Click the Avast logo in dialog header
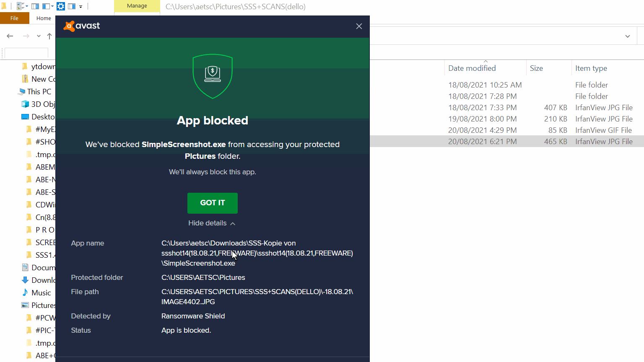The height and width of the screenshot is (362, 644). click(x=81, y=26)
